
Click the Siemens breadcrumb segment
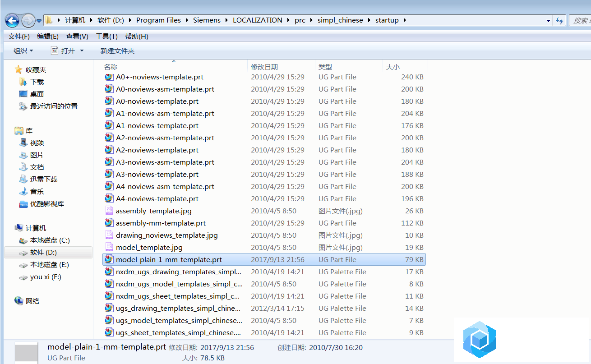[207, 20]
